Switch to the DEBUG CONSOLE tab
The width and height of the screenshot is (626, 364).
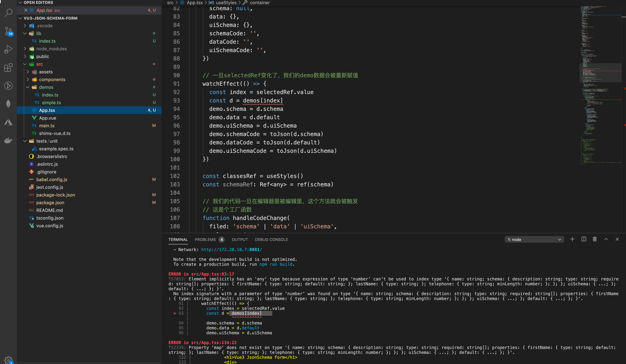(x=271, y=240)
